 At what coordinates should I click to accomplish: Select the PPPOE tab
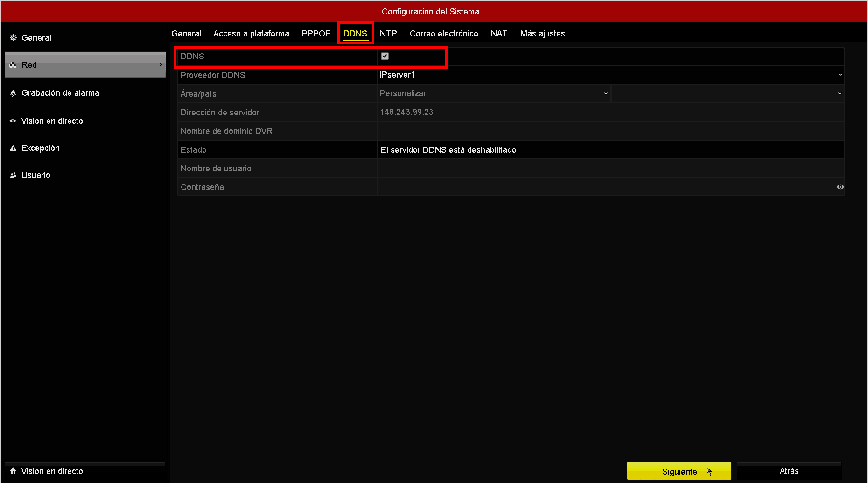click(316, 34)
